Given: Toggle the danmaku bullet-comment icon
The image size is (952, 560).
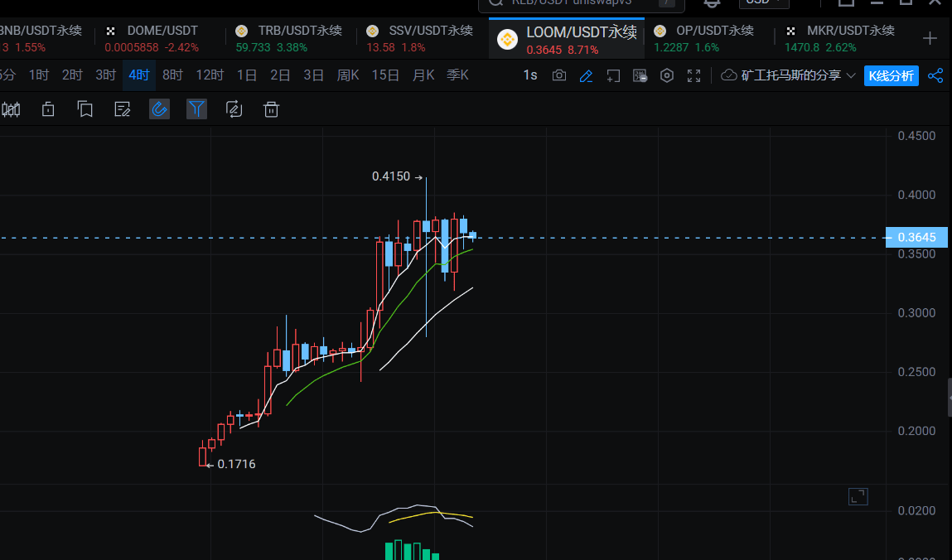Looking at the screenshot, I should (640, 76).
